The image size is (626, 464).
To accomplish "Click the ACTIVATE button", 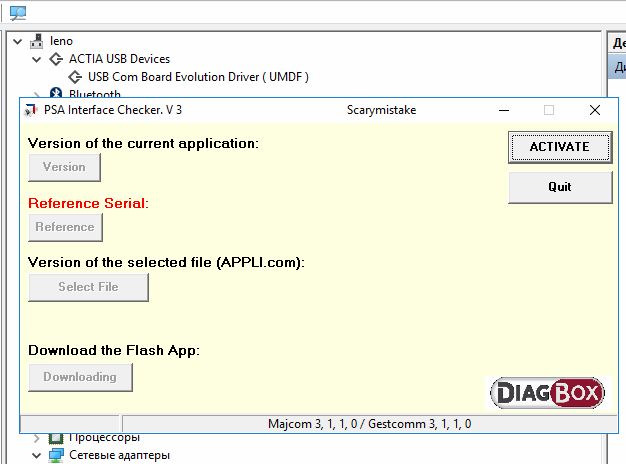I will click(x=560, y=147).
